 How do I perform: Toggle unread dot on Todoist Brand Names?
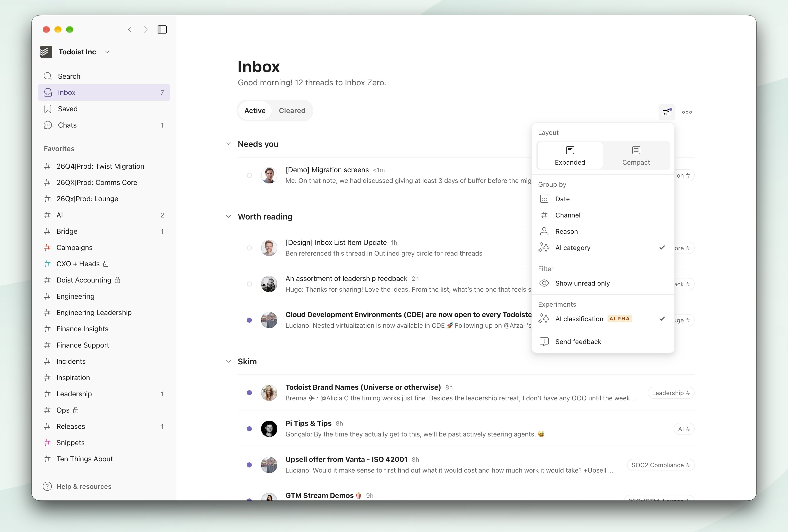249,393
